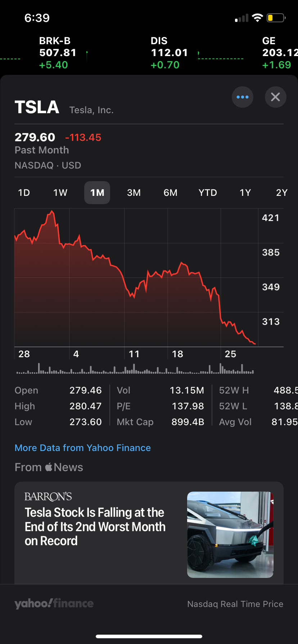Screen dimensions: 298x644
Task: Switch chart to 6M range
Action: click(171, 193)
